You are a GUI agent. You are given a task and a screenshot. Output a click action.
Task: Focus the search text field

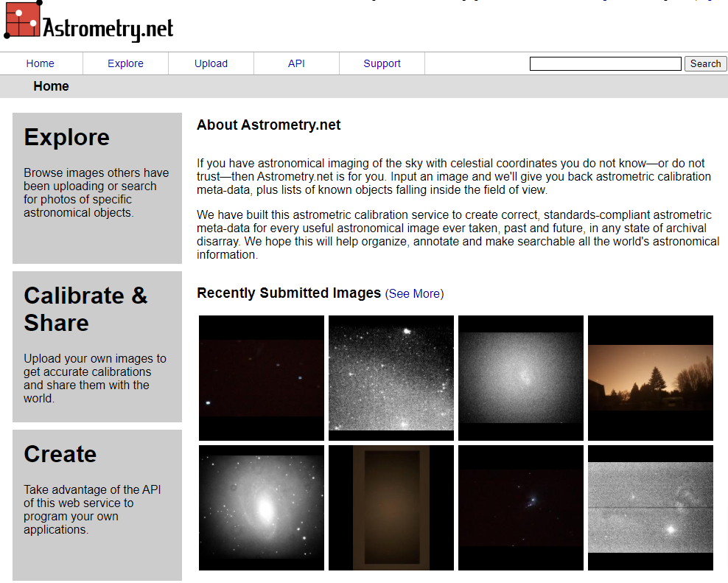coord(605,64)
